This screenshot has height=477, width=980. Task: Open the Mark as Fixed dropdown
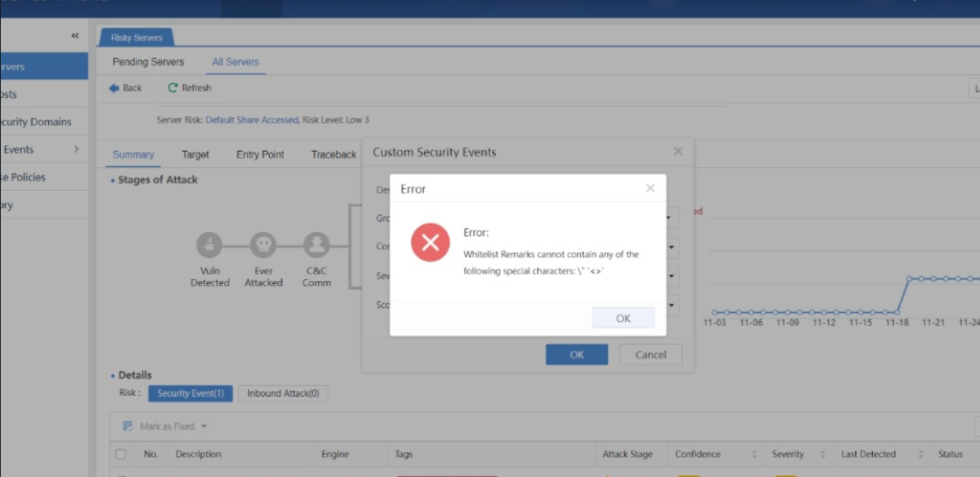click(204, 427)
